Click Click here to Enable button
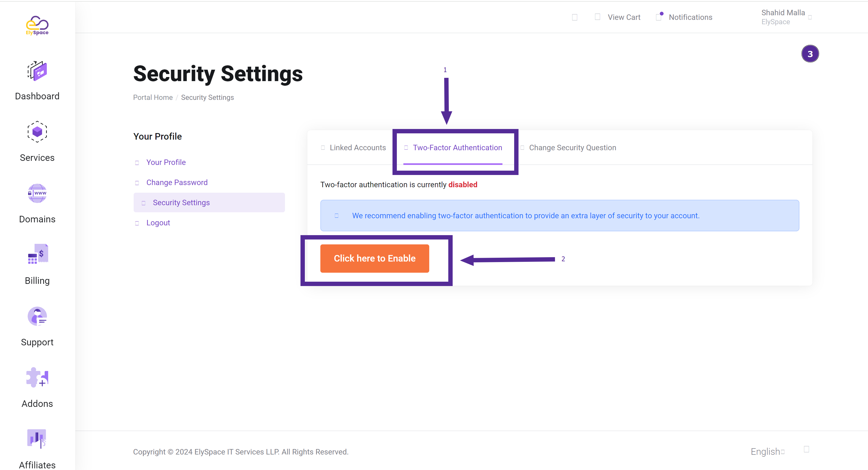This screenshot has height=470, width=868. 375,259
